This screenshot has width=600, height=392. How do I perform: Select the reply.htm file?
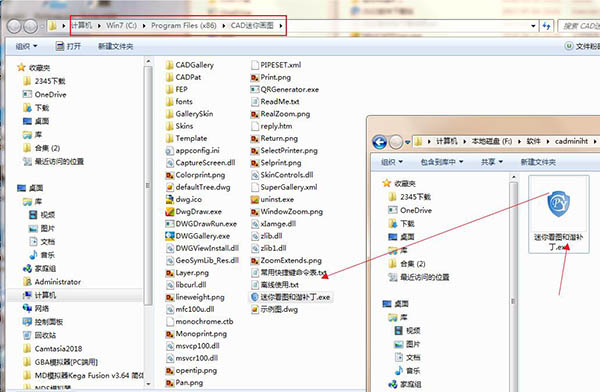272,126
